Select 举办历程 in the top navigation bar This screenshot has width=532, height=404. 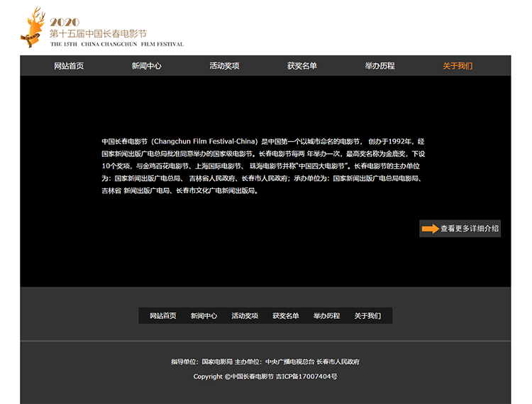(379, 66)
